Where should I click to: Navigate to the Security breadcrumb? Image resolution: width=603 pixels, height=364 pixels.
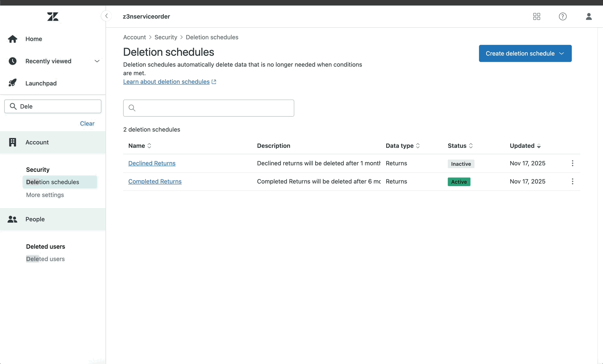point(166,37)
